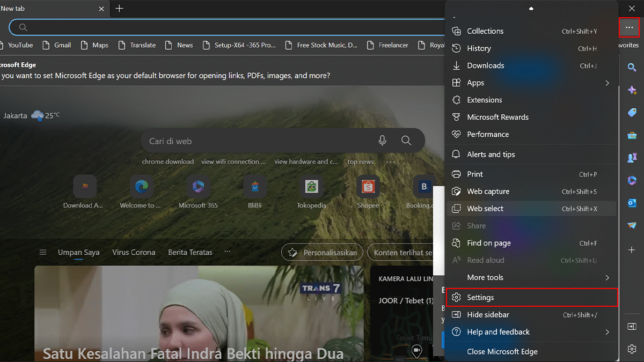Select Downloads in the menu
Image resolution: width=644 pixels, height=362 pixels.
(485, 65)
